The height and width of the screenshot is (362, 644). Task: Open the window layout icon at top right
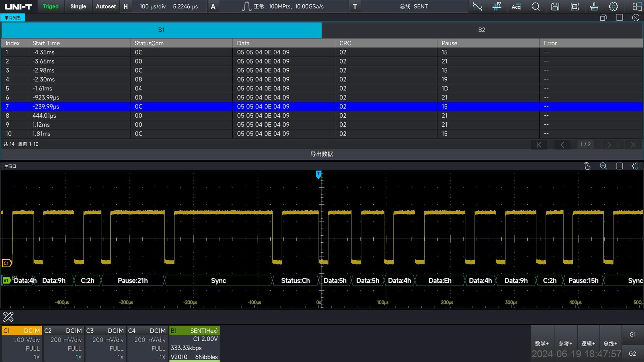point(637,6)
